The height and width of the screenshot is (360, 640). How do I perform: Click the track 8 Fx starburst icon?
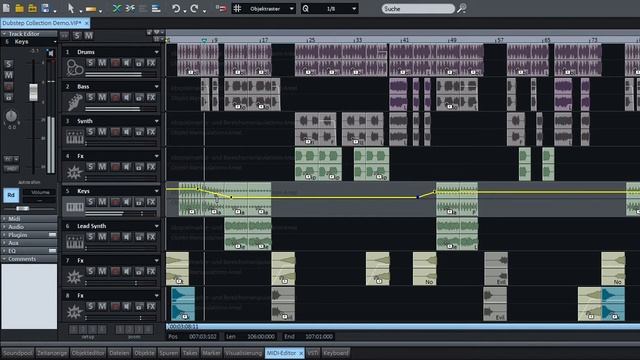(x=75, y=312)
